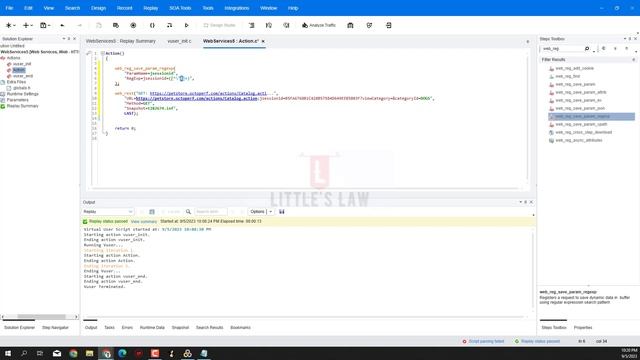The image size is (640, 360).
Task: Close the Action.c editor tab
Action: point(263,41)
